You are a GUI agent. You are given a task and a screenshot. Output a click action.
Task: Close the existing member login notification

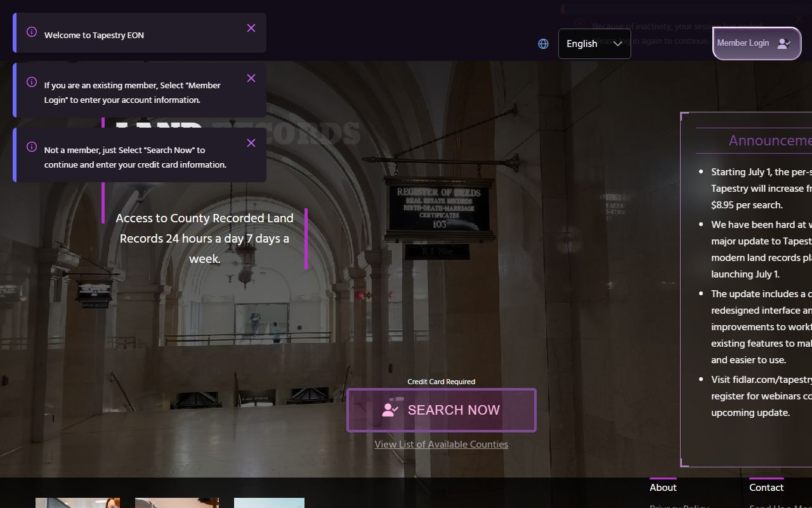[x=251, y=78]
